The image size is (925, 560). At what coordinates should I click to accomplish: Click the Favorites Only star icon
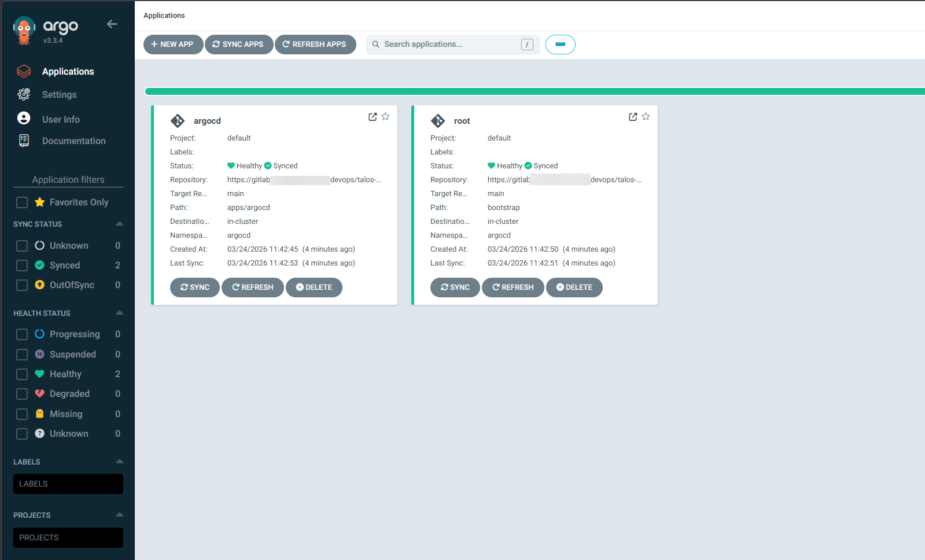(39, 202)
